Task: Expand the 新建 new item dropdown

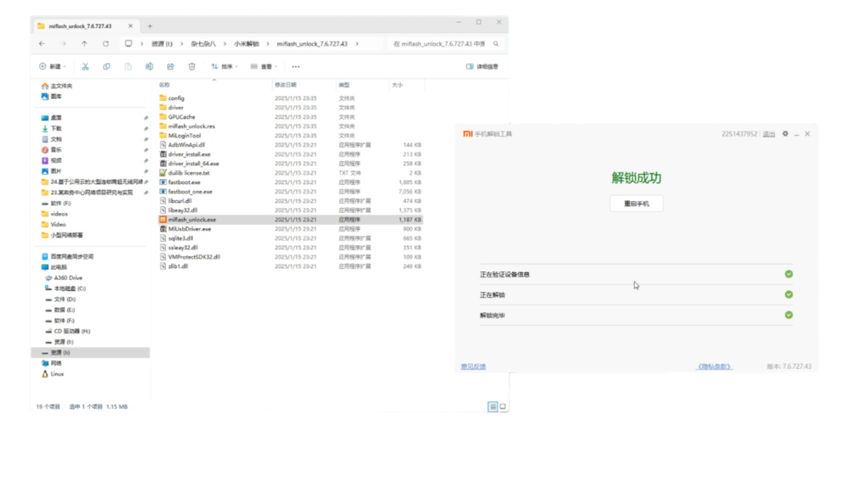Action: [x=53, y=66]
